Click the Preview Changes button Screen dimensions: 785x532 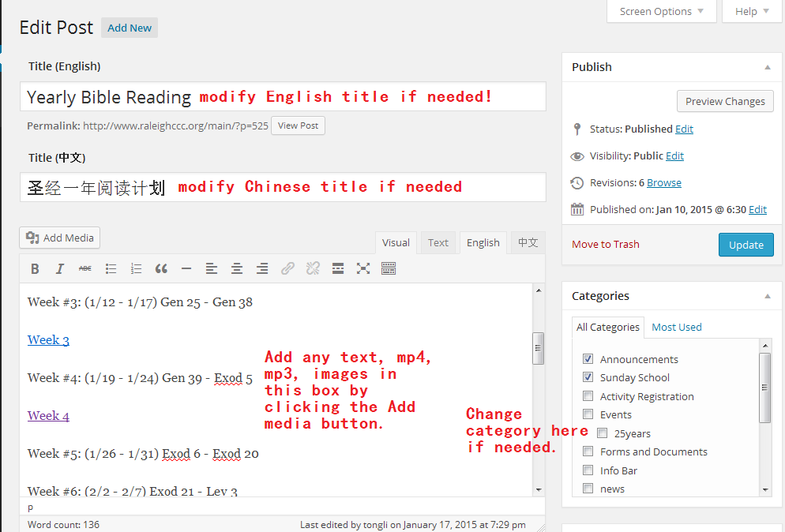[725, 101]
